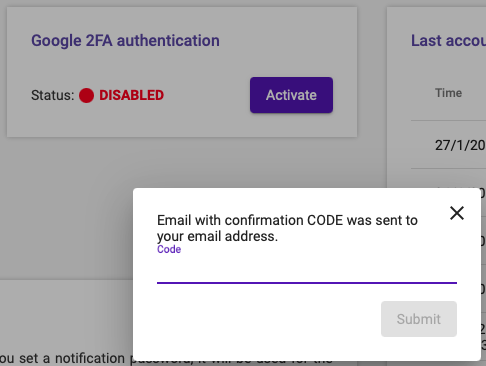Click the dimmed backdrop below the 2FA card
The height and width of the screenshot is (366, 486).
click(67, 207)
